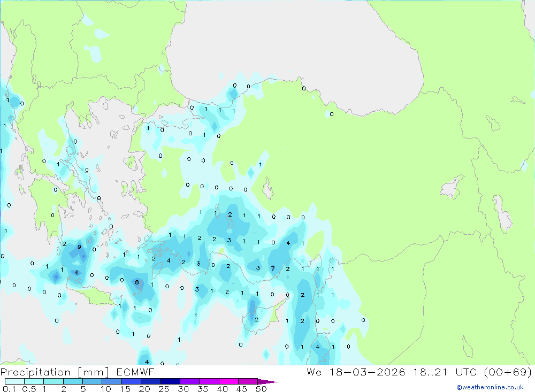Click the legend label "30"
Screen dimensions: 535x392
(x=183, y=389)
